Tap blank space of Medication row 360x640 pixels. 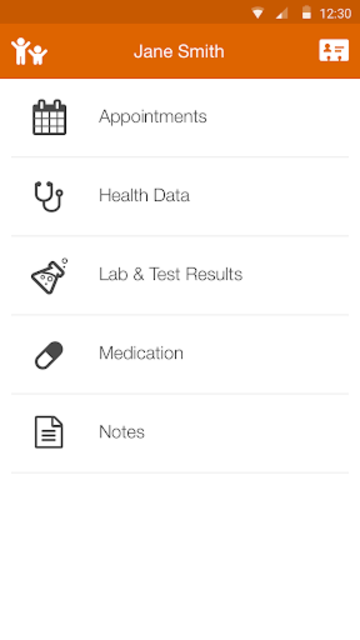click(x=265, y=354)
